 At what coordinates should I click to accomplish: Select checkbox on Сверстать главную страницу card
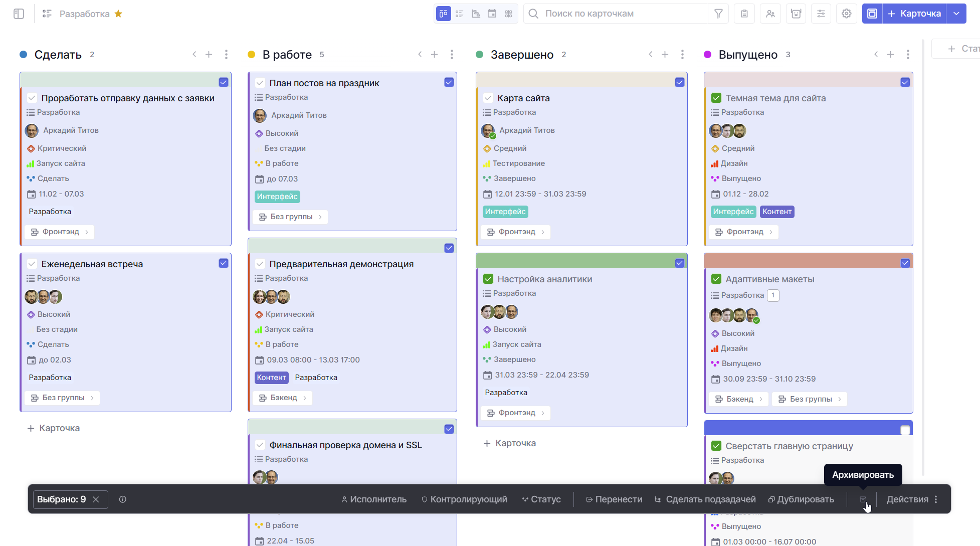[x=905, y=430]
